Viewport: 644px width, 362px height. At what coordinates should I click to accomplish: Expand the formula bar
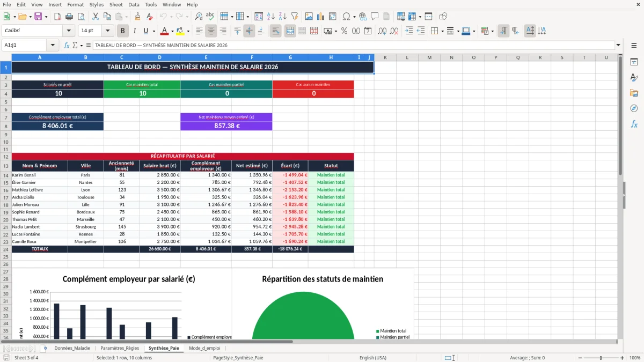click(x=618, y=45)
